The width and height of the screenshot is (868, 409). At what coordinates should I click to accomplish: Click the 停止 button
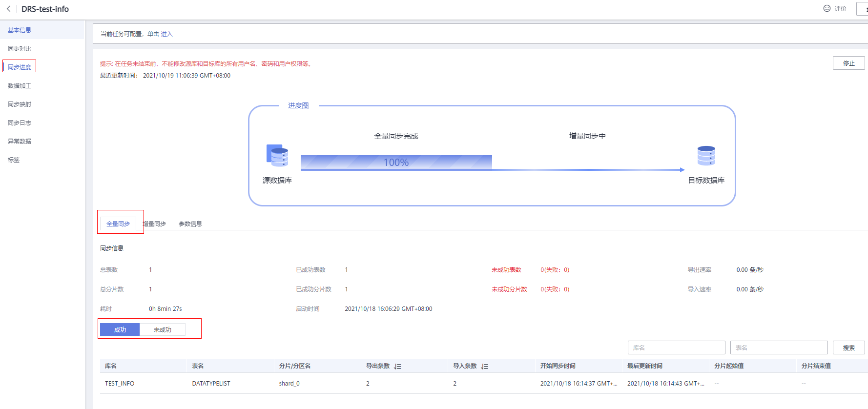pyautogui.click(x=848, y=63)
